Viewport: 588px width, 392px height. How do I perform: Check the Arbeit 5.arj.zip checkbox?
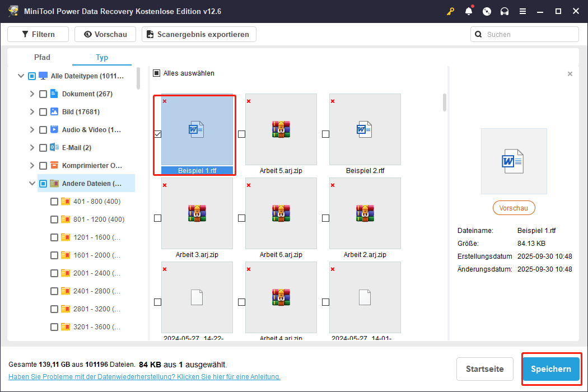(241, 134)
